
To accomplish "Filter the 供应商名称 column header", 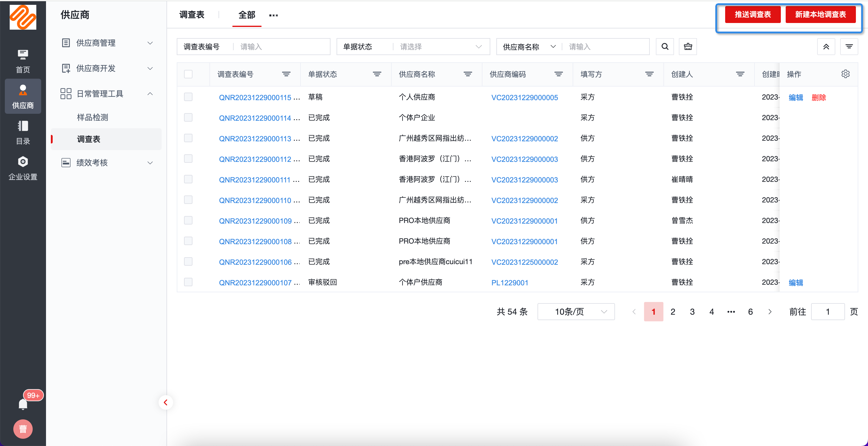I will [x=468, y=74].
